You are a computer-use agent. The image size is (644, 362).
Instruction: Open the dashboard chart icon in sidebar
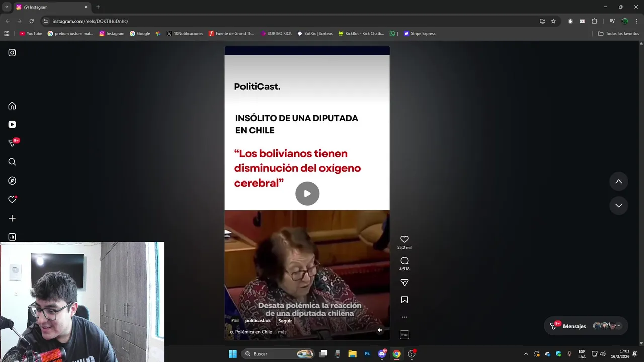(12, 237)
